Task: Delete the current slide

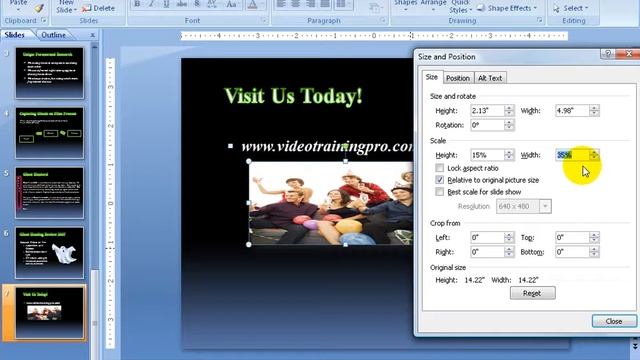Action: click(x=98, y=8)
